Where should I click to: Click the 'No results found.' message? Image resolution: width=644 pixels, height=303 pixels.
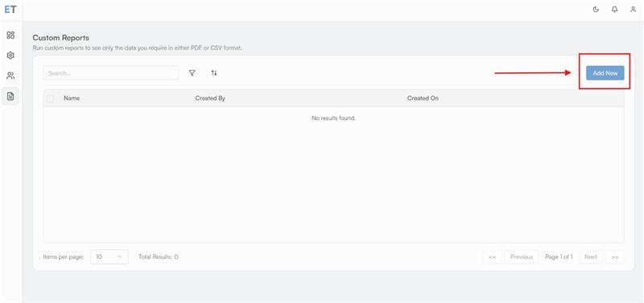point(333,118)
